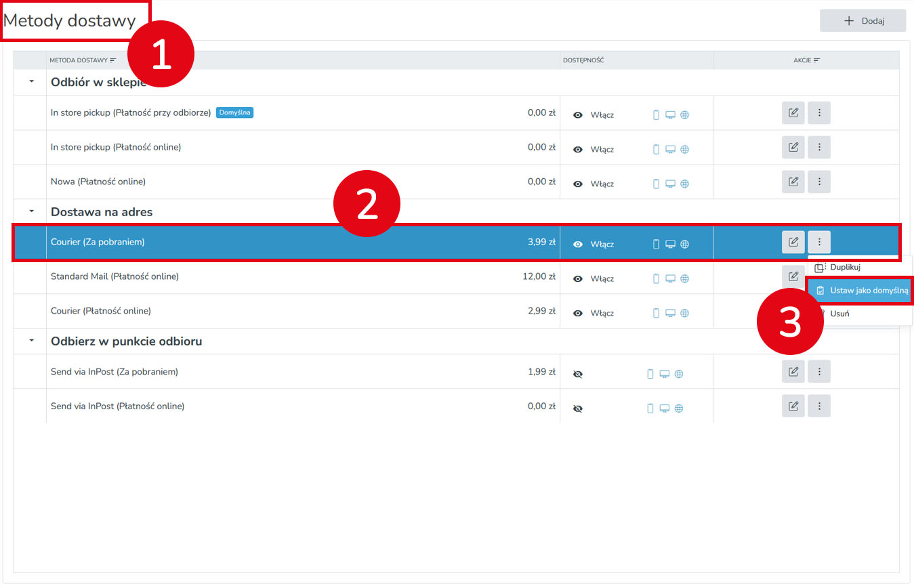914x588 pixels.
Task: Open more actions for Nowa (Płatność online)
Action: (818, 182)
